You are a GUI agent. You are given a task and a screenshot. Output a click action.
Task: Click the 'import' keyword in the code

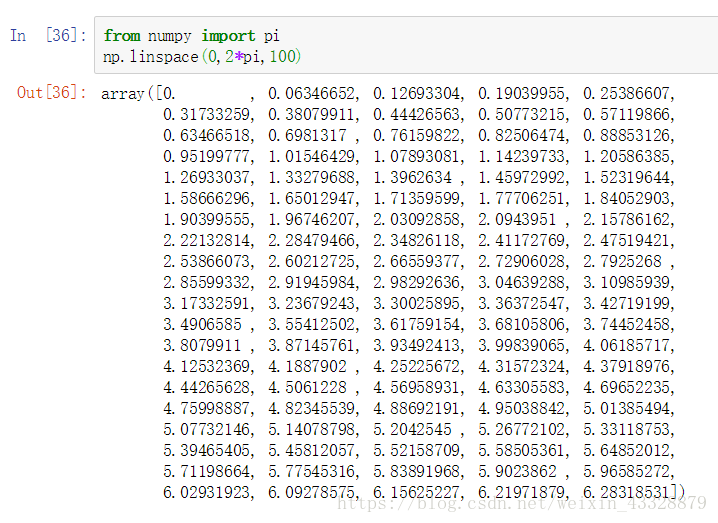click(228, 36)
